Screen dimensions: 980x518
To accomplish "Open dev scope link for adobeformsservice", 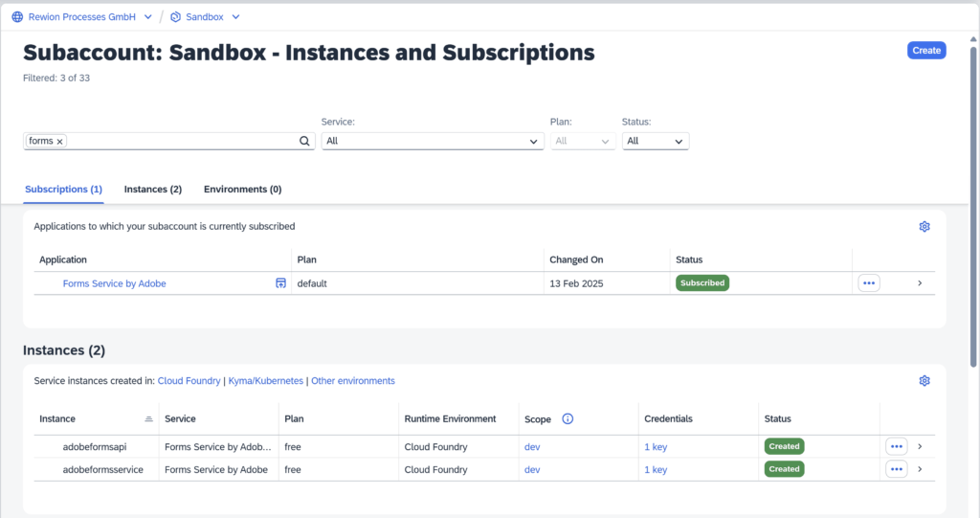I will pyautogui.click(x=532, y=469).
